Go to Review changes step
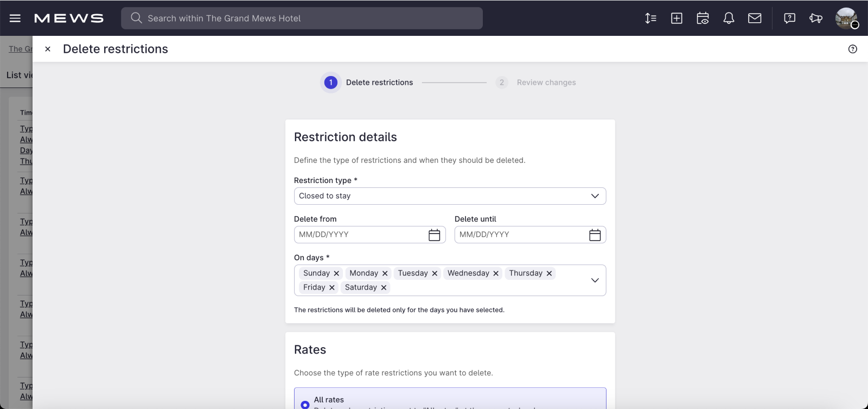868x409 pixels. [x=546, y=83]
